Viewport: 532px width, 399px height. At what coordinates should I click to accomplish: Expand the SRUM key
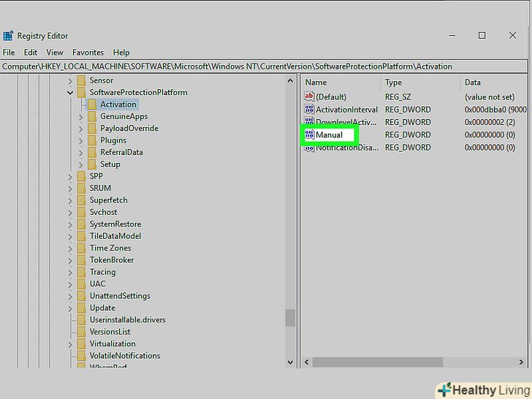click(x=70, y=189)
